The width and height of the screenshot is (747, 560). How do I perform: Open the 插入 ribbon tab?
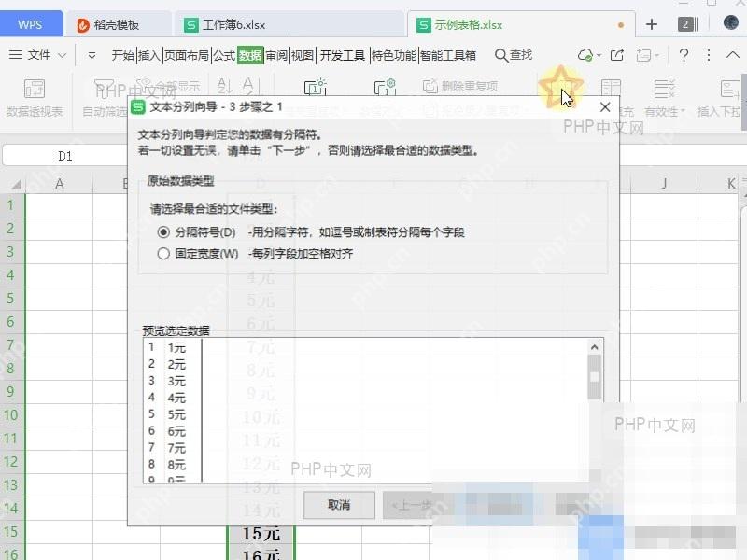point(149,55)
